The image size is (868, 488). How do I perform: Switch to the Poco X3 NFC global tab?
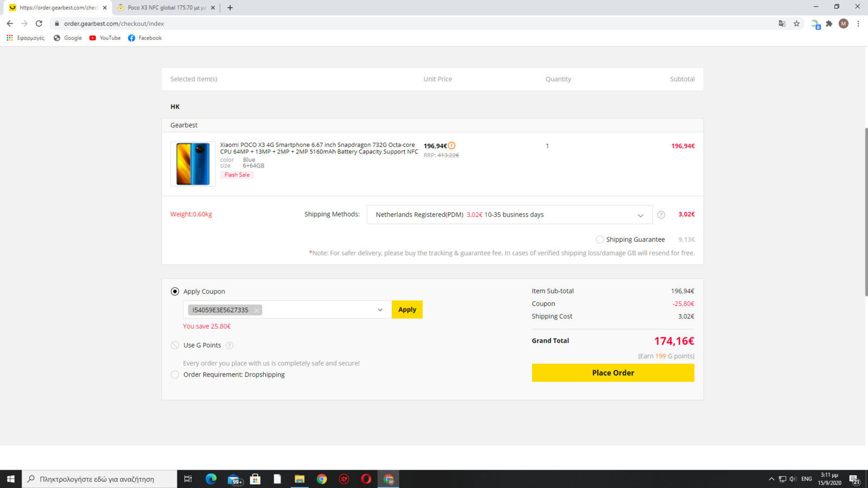[x=165, y=8]
